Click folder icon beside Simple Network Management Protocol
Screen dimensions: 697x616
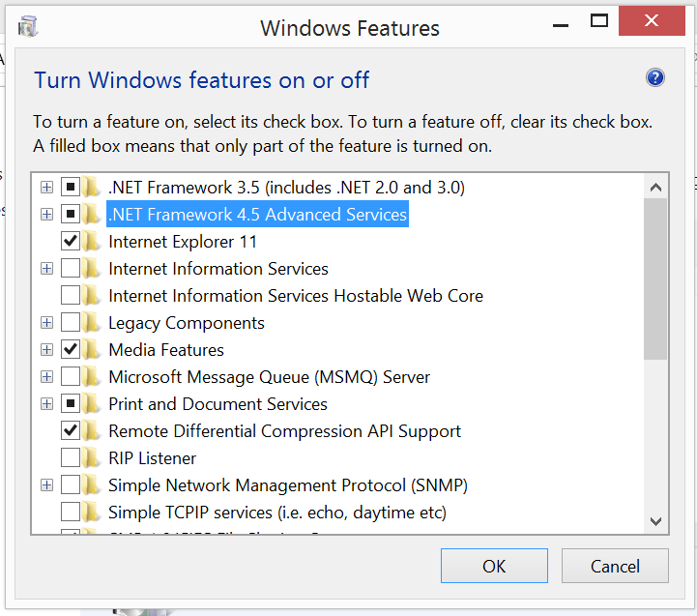point(92,485)
